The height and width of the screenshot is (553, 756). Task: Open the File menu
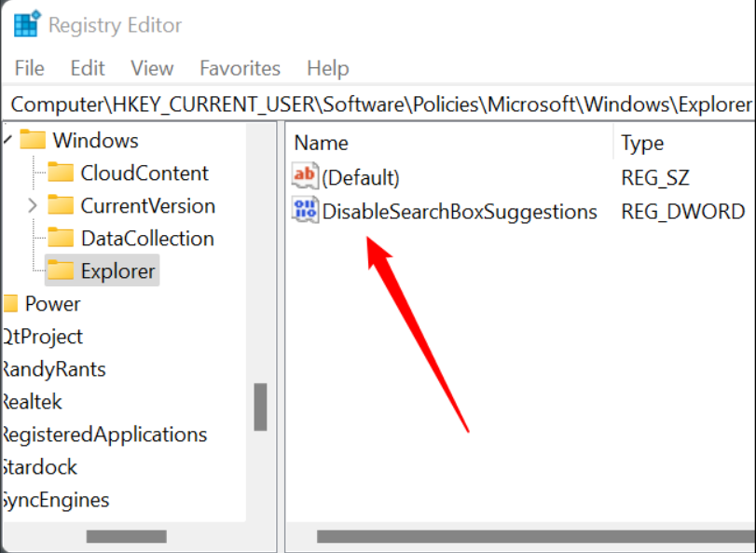(x=29, y=68)
